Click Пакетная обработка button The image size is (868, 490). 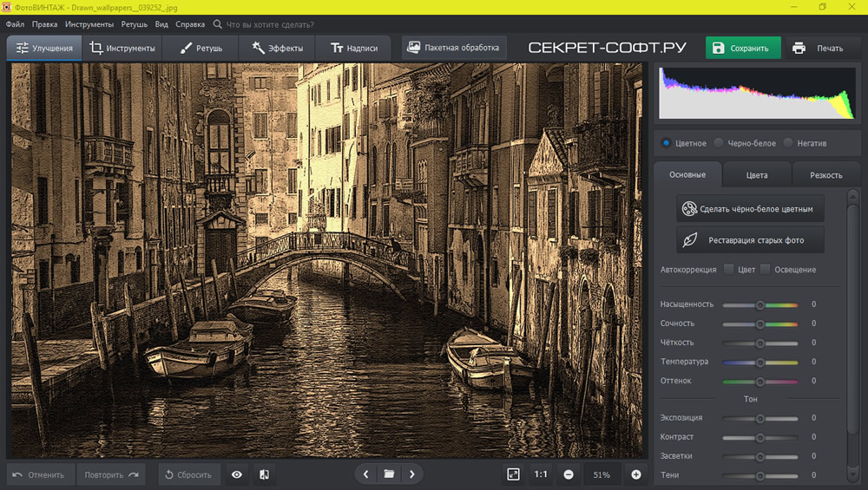click(x=453, y=48)
